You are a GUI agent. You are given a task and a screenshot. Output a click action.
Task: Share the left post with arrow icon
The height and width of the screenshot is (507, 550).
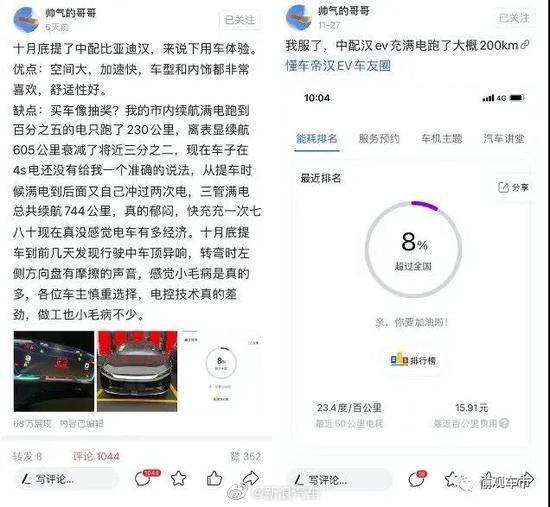[250, 478]
